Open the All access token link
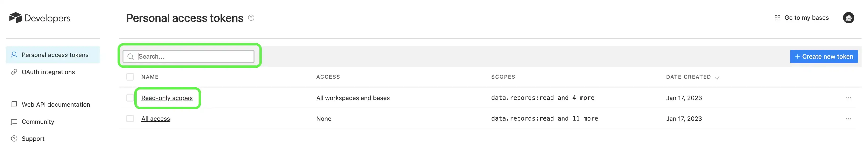The height and width of the screenshot is (154, 868). coord(155,119)
